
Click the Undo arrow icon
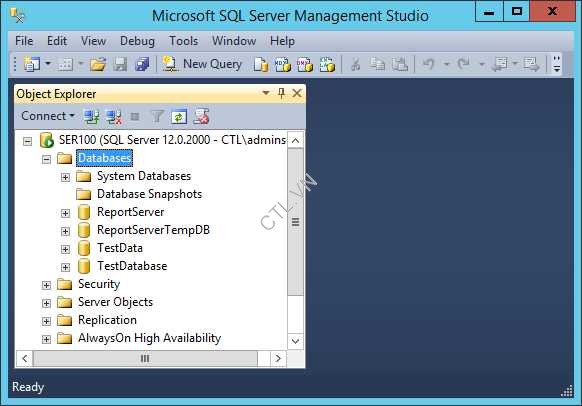[428, 64]
